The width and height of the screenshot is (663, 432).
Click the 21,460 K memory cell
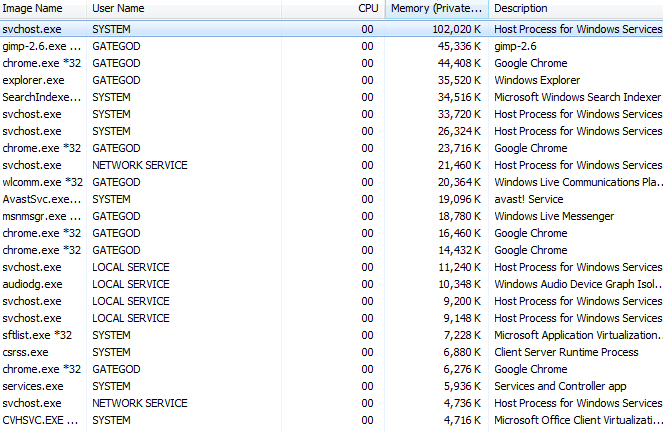point(459,165)
